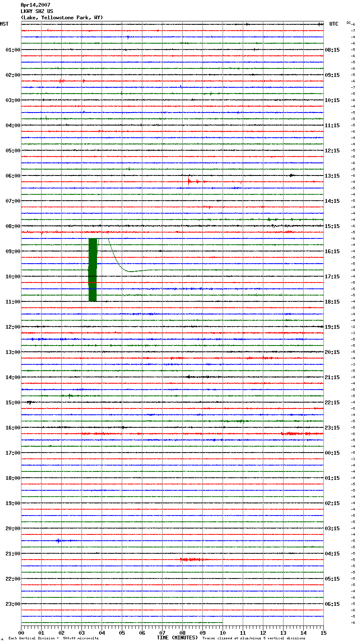Click the 'Each Vertical Division' scale note

pos(53,639)
